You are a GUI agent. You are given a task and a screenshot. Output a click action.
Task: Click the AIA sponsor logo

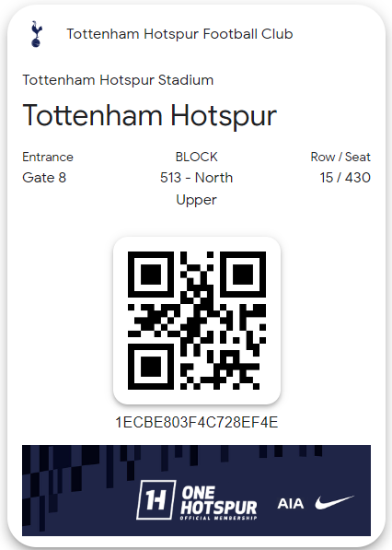point(291,504)
